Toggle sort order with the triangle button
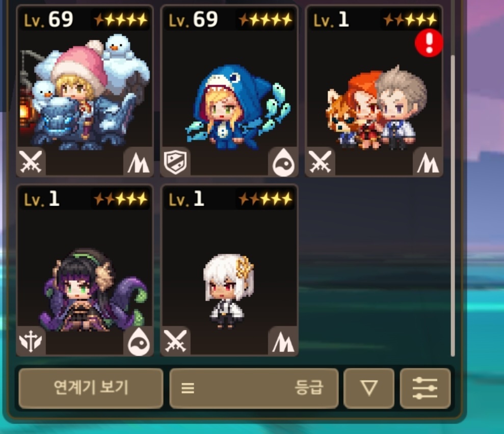The image size is (504, 434). click(x=369, y=388)
